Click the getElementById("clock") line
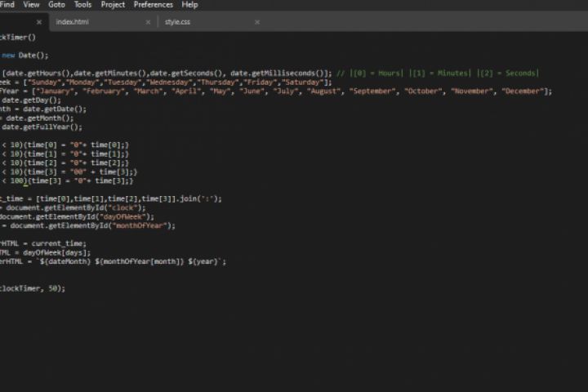This screenshot has width=588, height=392. pos(73,207)
